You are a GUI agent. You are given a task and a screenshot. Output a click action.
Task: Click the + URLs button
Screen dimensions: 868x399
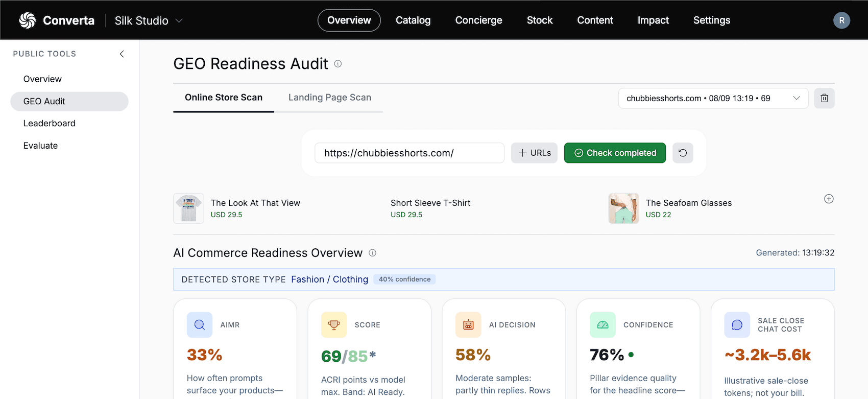coord(534,153)
